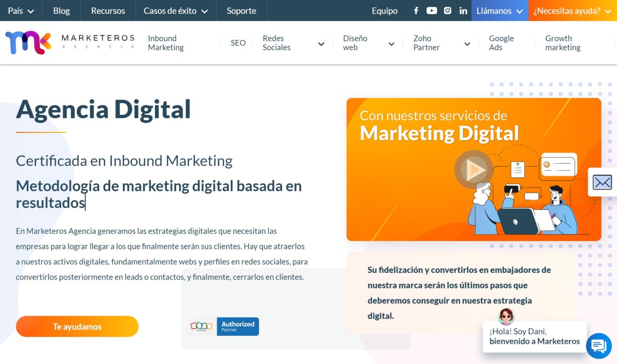The height and width of the screenshot is (364, 617).
Task: Open the Instagram social icon
Action: pyautogui.click(x=448, y=10)
